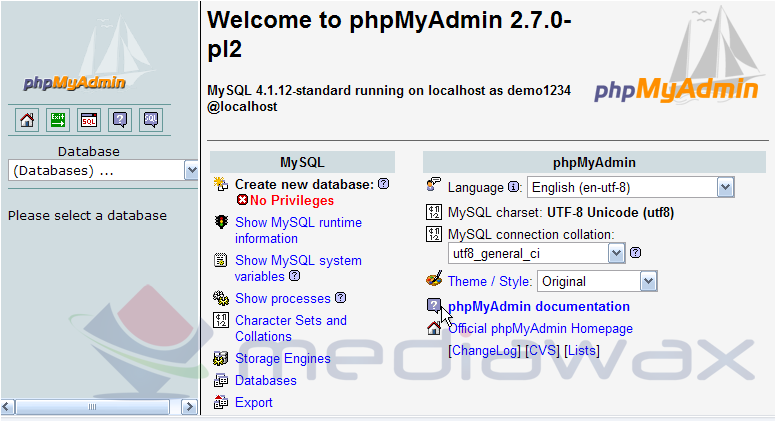Click the Export icon

[221, 402]
